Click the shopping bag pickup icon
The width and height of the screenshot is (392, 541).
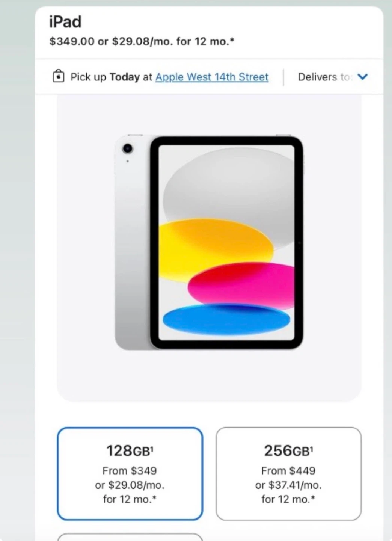[x=58, y=76]
